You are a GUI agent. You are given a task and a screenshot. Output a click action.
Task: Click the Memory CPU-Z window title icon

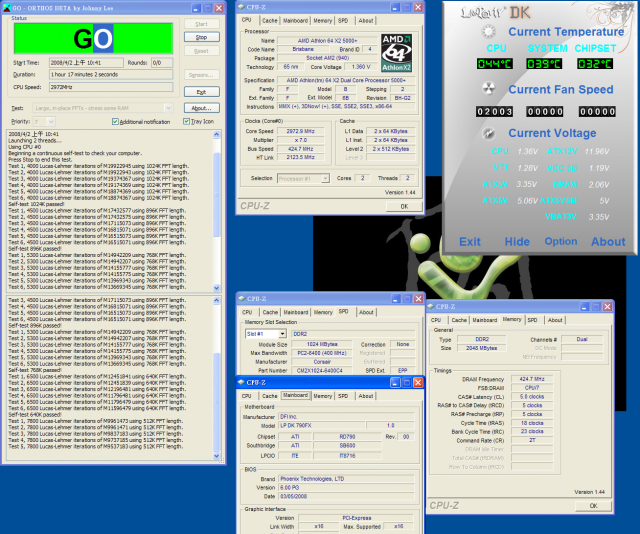[x=431, y=307]
